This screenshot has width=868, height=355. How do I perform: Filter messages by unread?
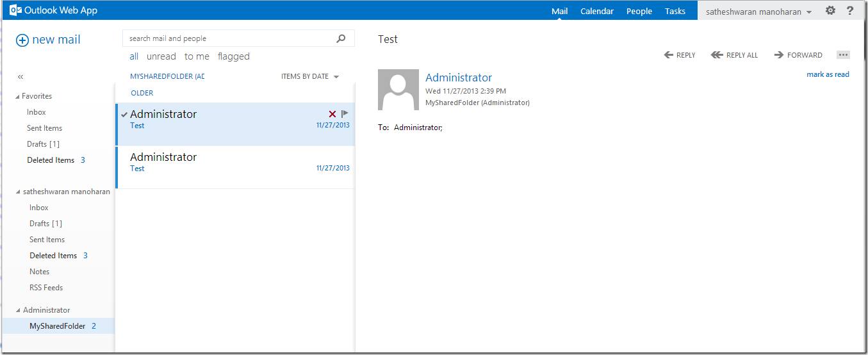tap(161, 56)
